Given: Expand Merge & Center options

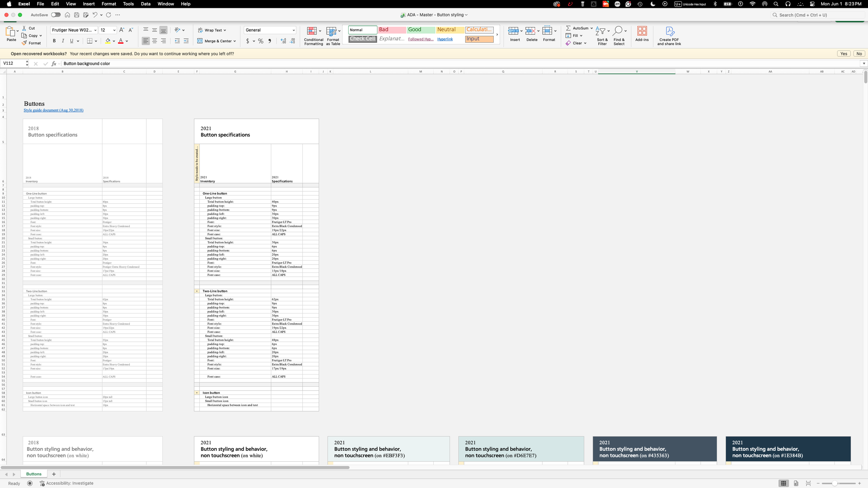Looking at the screenshot, I should 235,41.
